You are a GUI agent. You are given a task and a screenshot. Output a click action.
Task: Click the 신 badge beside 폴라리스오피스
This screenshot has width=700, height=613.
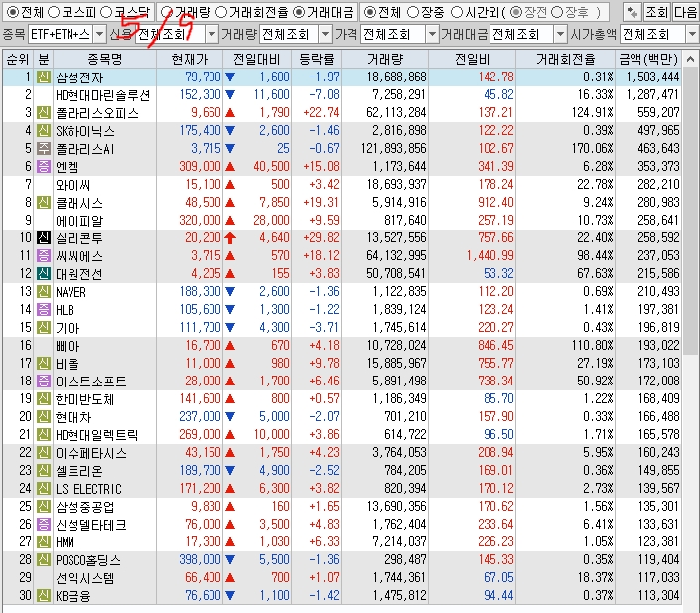coord(44,112)
